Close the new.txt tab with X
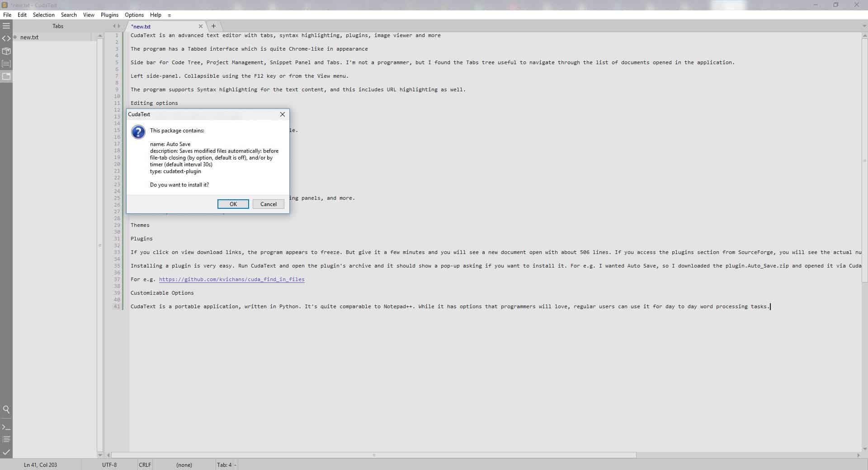Image resolution: width=868 pixels, height=470 pixels. tap(201, 26)
